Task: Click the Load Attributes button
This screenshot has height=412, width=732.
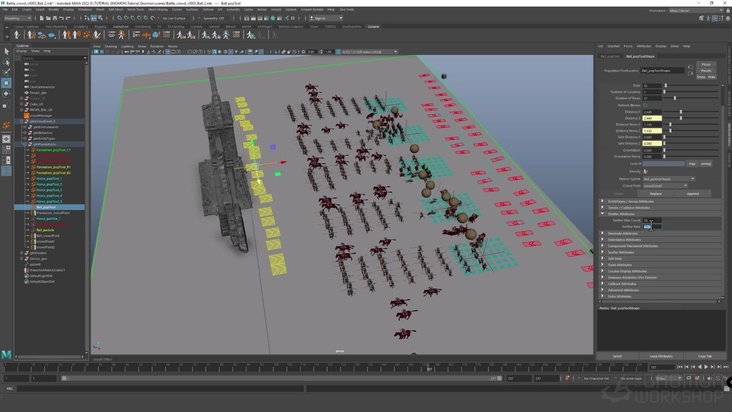Action: tap(660, 356)
